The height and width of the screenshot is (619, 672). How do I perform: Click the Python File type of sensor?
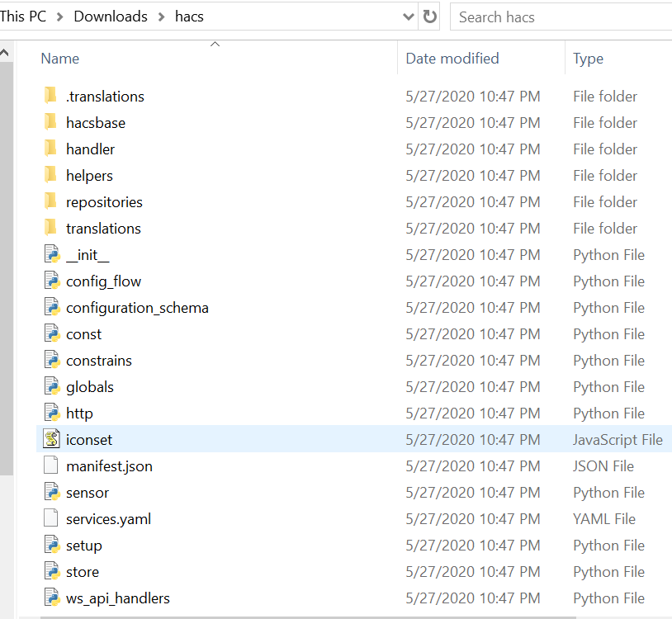point(608,493)
